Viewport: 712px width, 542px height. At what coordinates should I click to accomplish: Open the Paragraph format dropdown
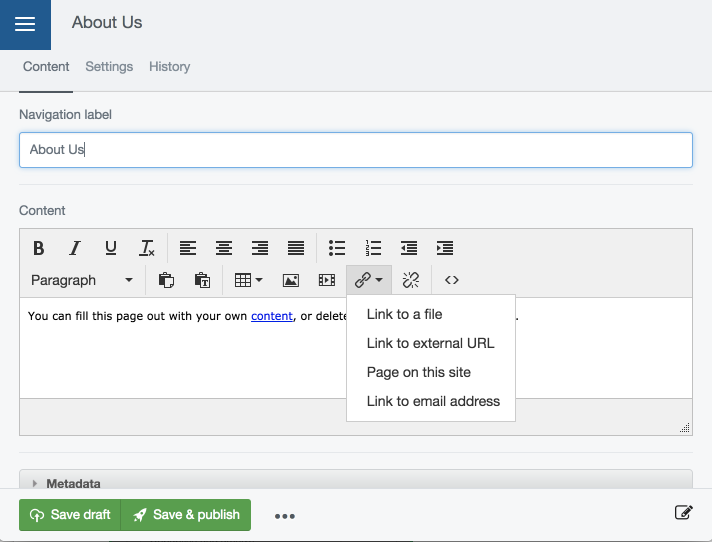[x=82, y=280]
